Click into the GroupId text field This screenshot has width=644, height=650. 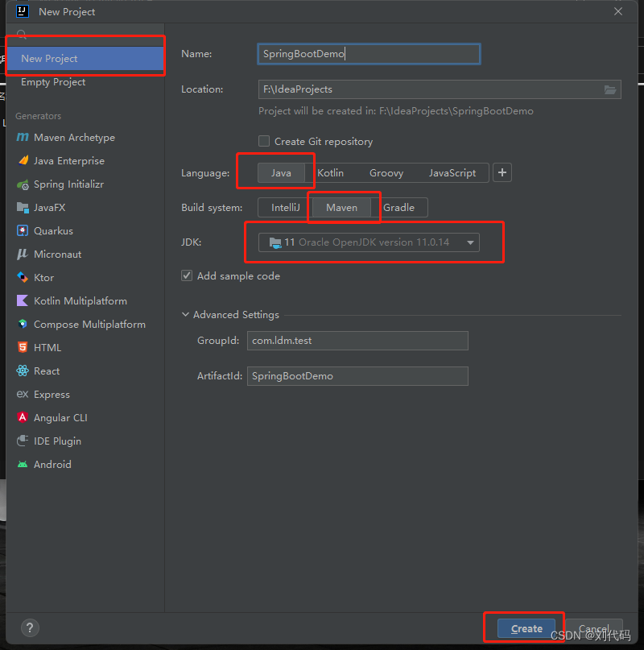[357, 341]
